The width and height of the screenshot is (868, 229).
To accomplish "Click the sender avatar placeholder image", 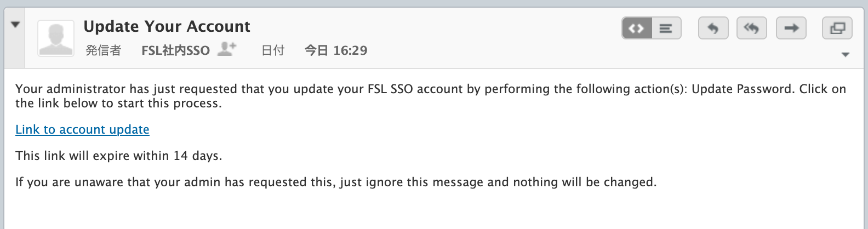I will click(55, 38).
